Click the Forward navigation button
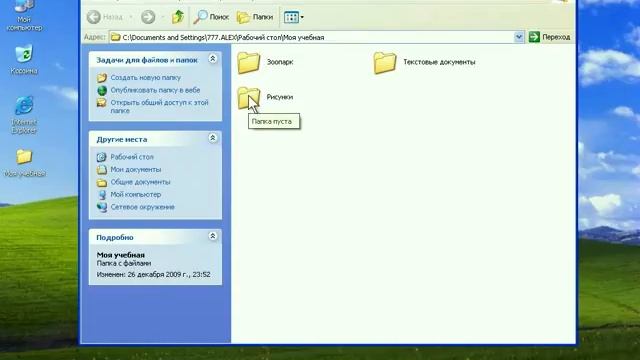This screenshot has height=360, width=640. [x=148, y=17]
